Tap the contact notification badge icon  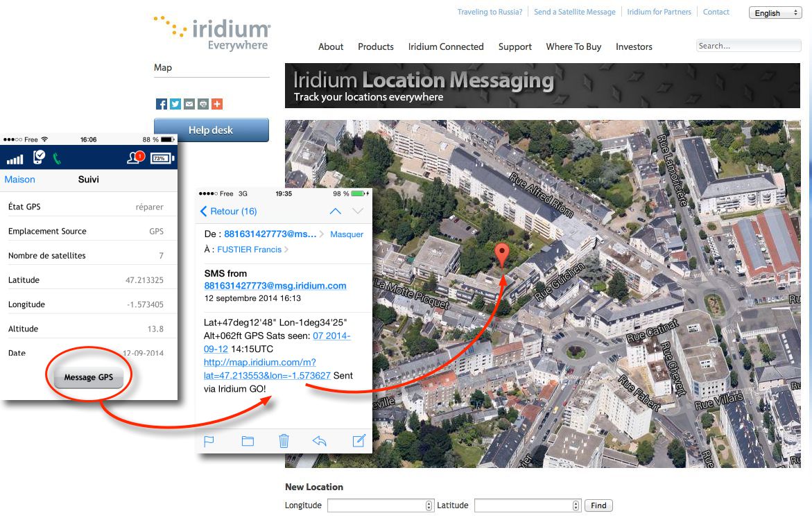click(x=136, y=157)
